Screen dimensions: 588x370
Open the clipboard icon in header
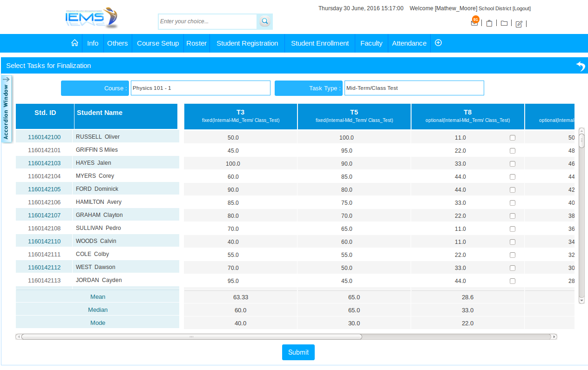489,23
